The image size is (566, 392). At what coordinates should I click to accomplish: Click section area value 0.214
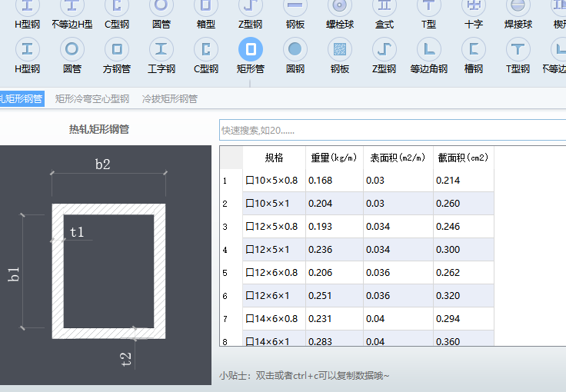tap(464, 181)
